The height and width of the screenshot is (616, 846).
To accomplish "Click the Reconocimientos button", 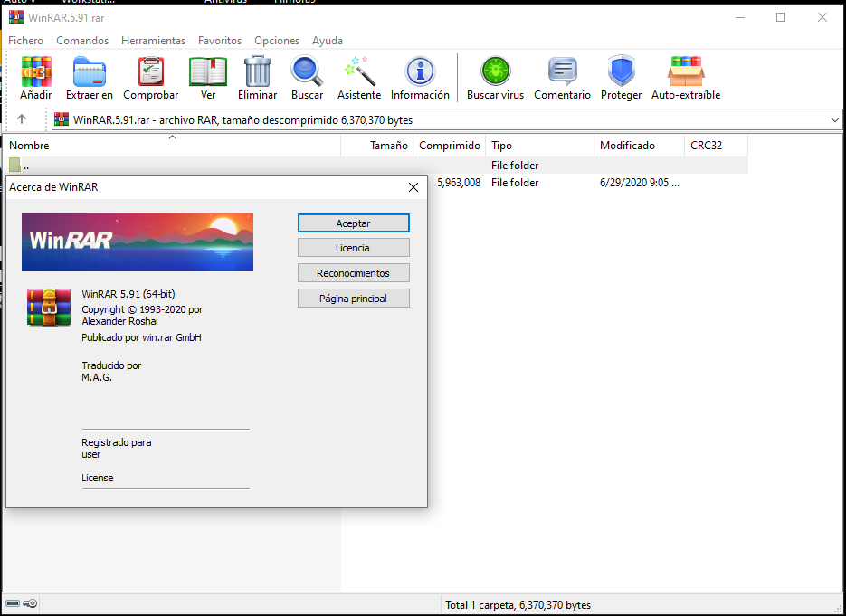I will click(354, 273).
